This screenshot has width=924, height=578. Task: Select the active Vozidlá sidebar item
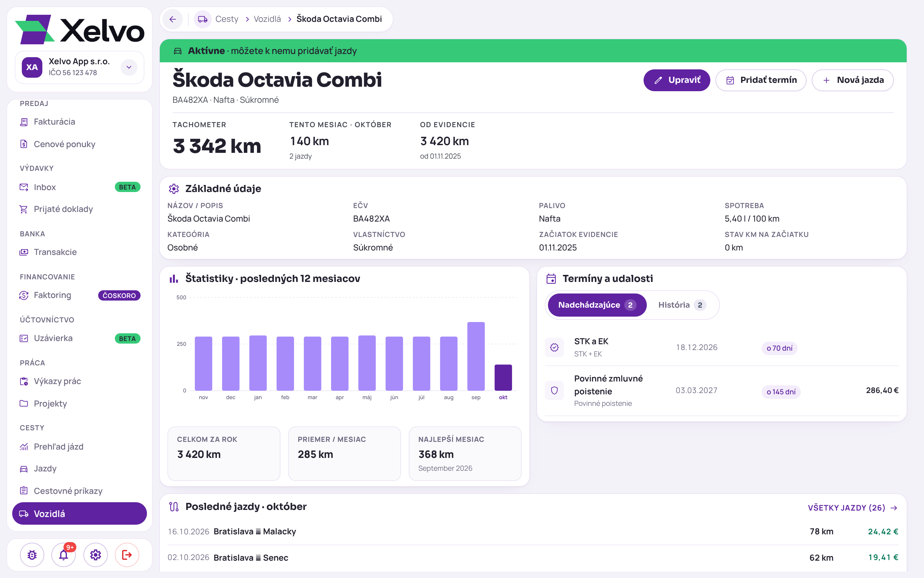(x=80, y=514)
